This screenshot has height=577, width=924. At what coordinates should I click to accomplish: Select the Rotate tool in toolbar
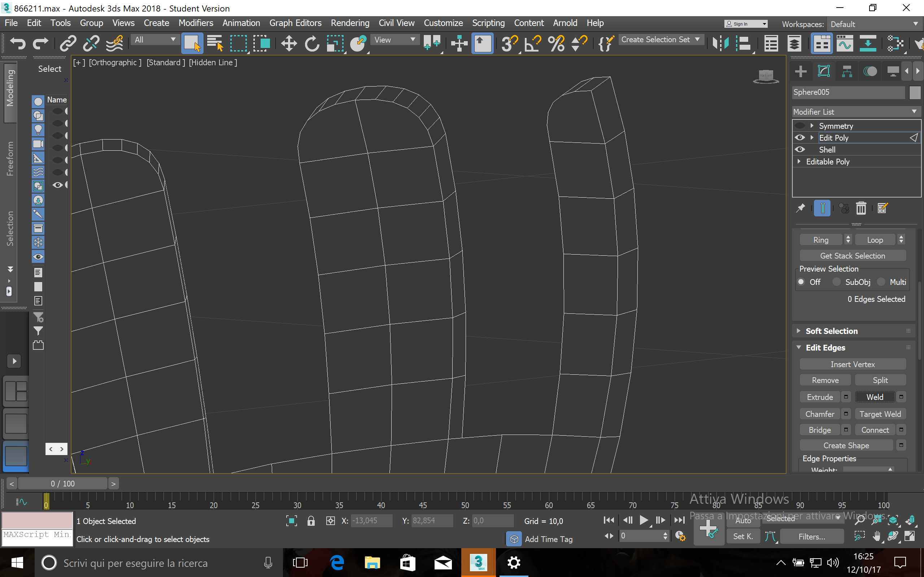pyautogui.click(x=311, y=43)
